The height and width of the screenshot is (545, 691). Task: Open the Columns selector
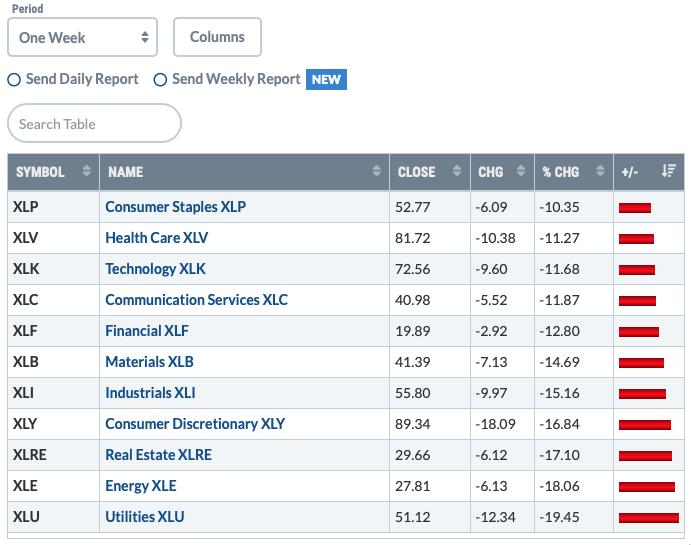(x=217, y=37)
